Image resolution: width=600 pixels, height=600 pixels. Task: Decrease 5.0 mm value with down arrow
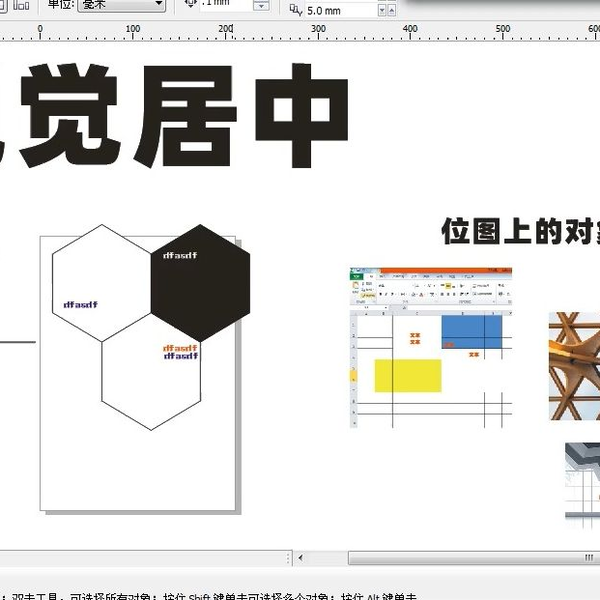tap(382, 11)
